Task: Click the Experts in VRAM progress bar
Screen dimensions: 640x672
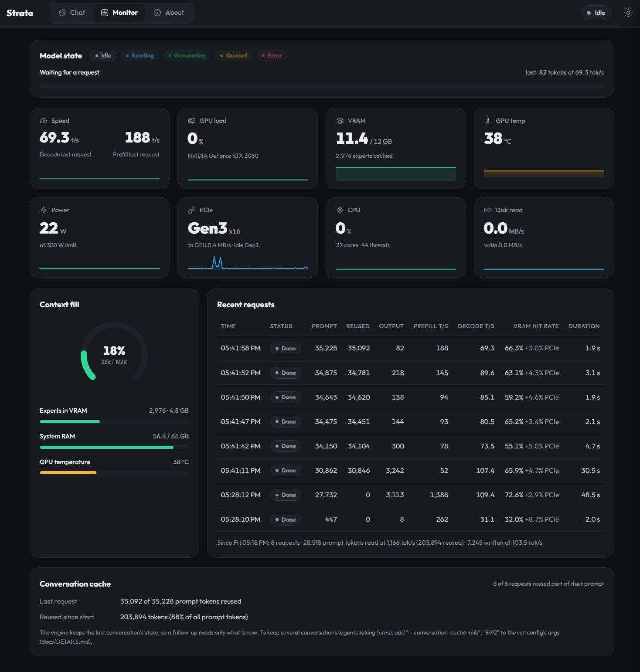Action: coord(114,421)
